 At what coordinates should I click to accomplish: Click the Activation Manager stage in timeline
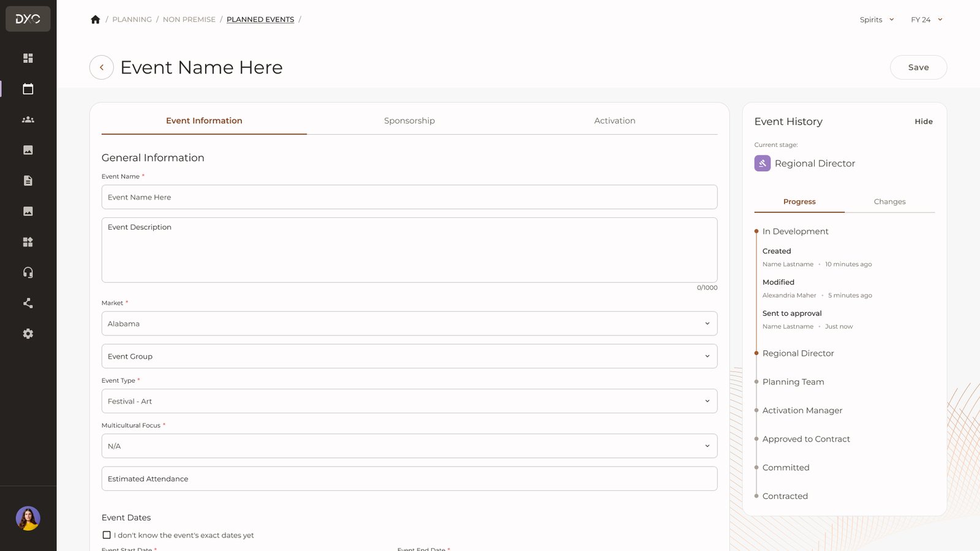pos(802,411)
